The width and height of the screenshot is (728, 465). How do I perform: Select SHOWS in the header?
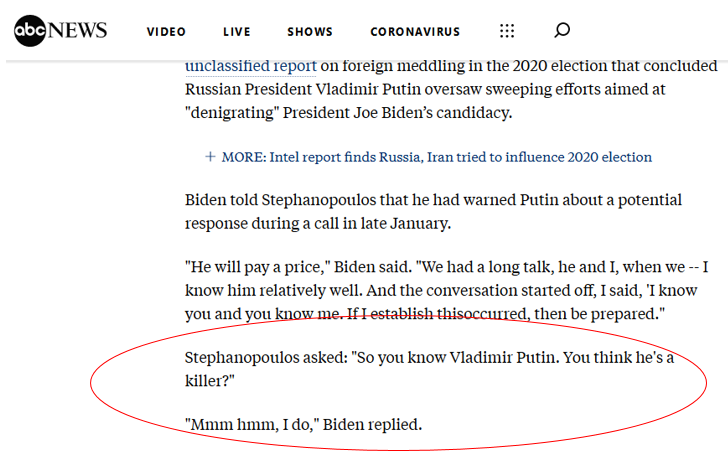coord(310,32)
